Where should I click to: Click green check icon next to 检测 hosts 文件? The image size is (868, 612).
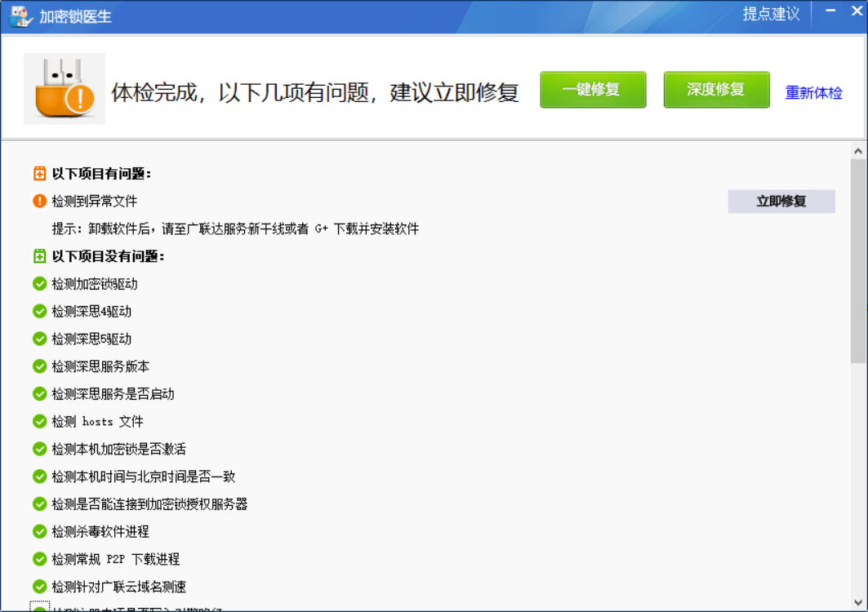pos(39,422)
